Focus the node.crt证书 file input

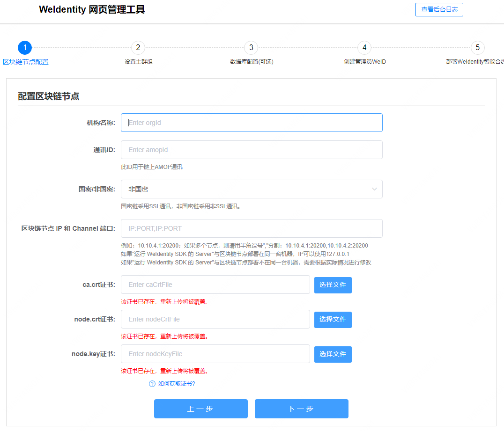click(x=215, y=319)
